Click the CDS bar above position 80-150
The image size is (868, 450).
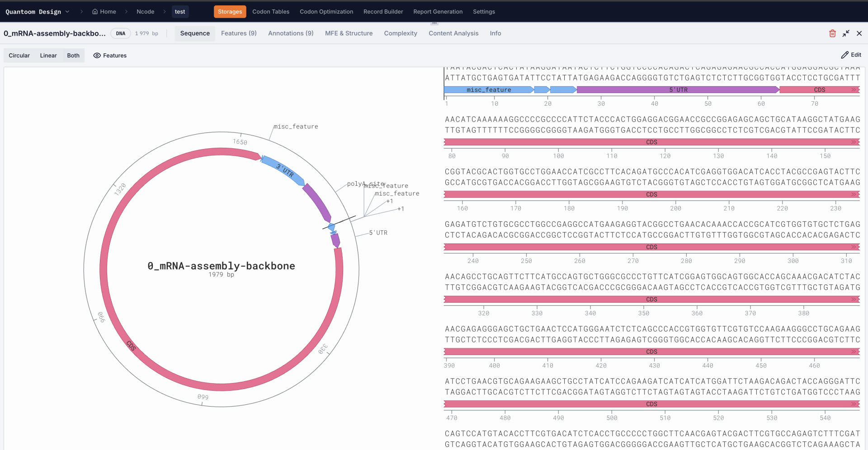pyautogui.click(x=651, y=142)
